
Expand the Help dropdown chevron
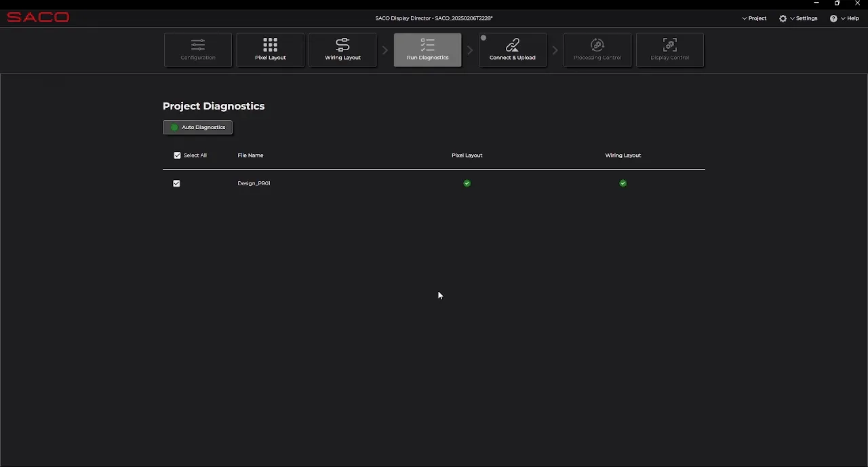[843, 18]
